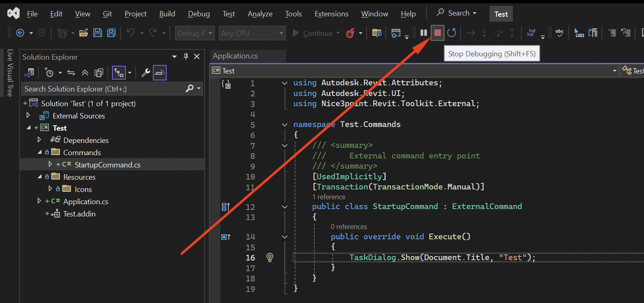Screen dimensions: 644x303
Task: Save all files using the double-disk icon
Action: click(x=111, y=33)
